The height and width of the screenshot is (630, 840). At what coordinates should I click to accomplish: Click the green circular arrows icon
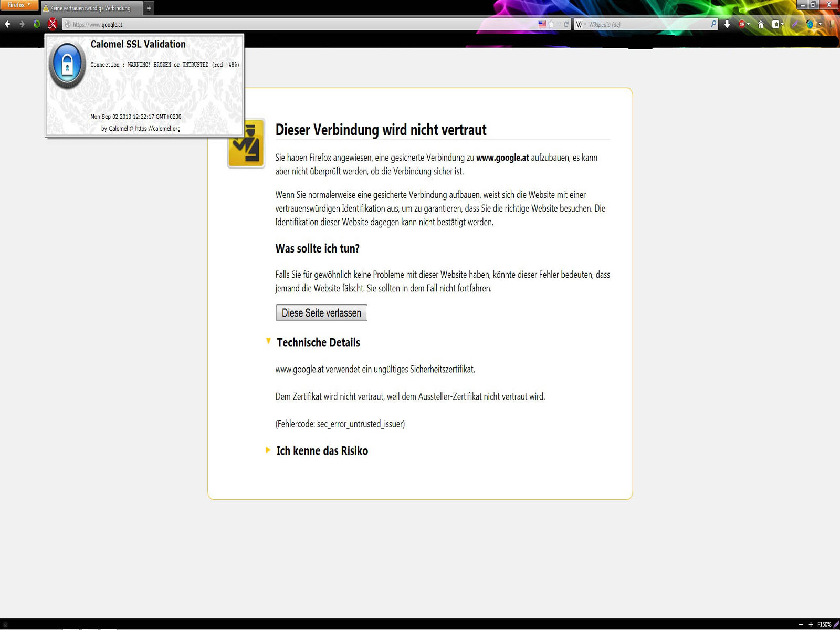[37, 24]
